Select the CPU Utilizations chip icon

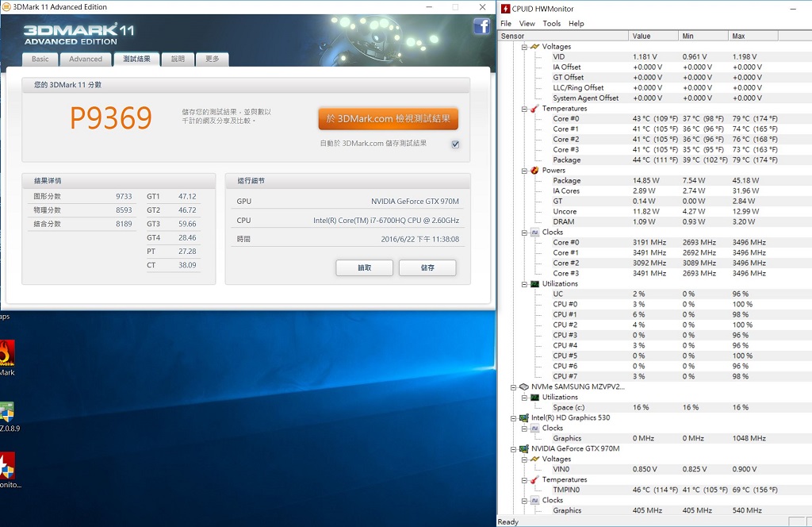tap(535, 284)
